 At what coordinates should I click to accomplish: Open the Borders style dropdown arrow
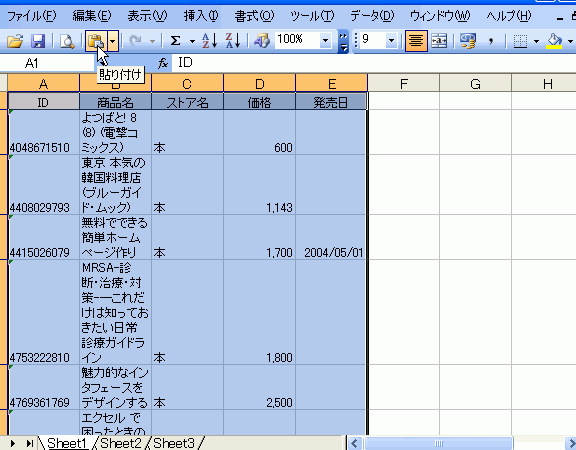point(537,41)
